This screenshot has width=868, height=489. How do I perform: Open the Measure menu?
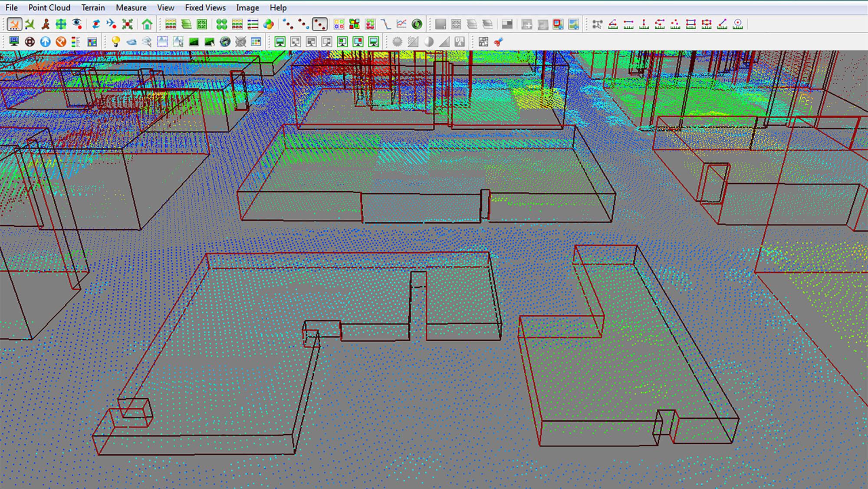[x=131, y=7]
